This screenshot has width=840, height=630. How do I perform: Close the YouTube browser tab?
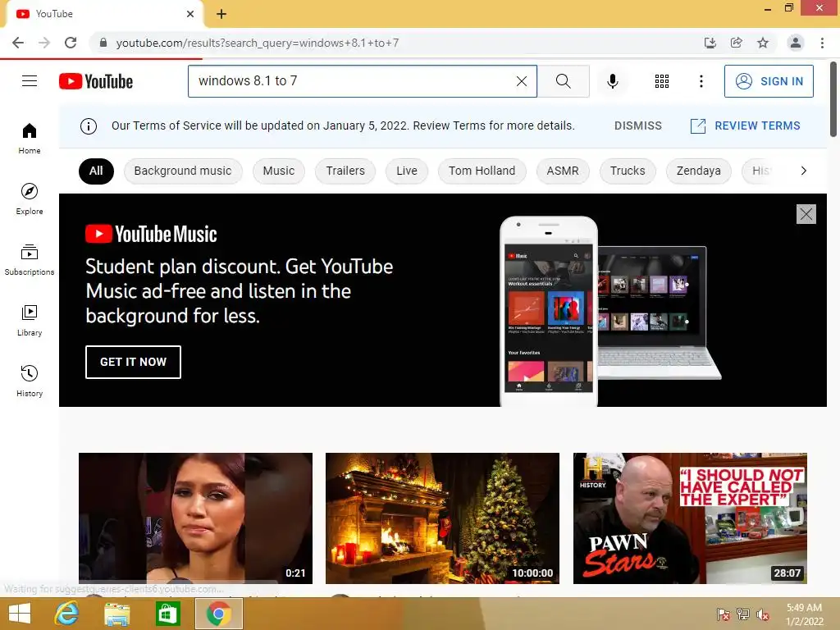pos(190,14)
